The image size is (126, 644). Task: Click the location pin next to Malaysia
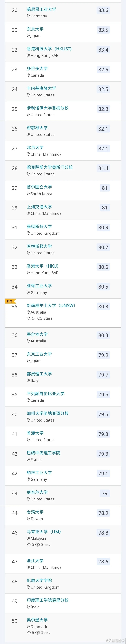tap(28, 539)
